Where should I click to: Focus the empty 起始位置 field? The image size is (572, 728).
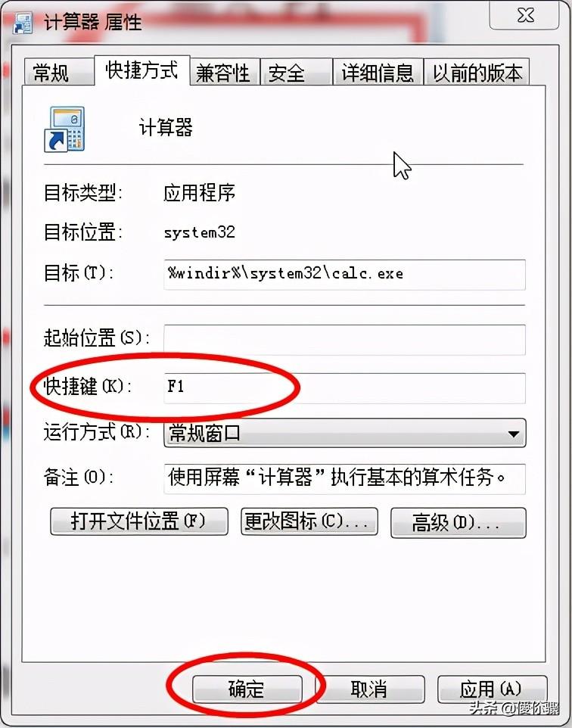344,340
